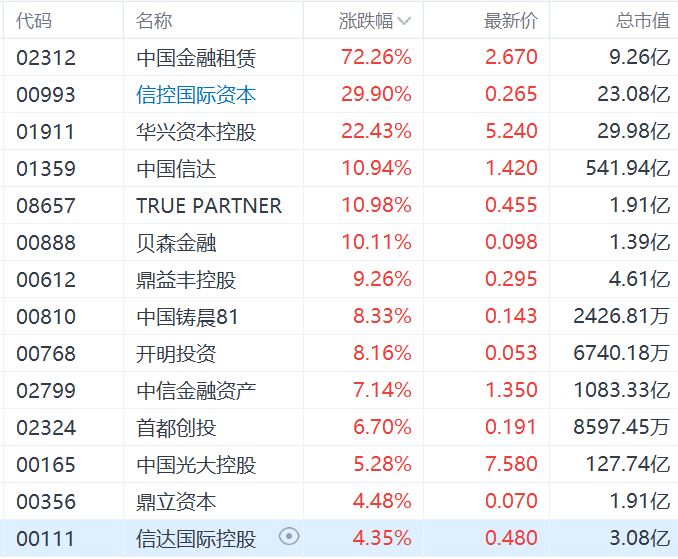Click the 0.455 latest price
678x559 pixels.
coord(511,205)
